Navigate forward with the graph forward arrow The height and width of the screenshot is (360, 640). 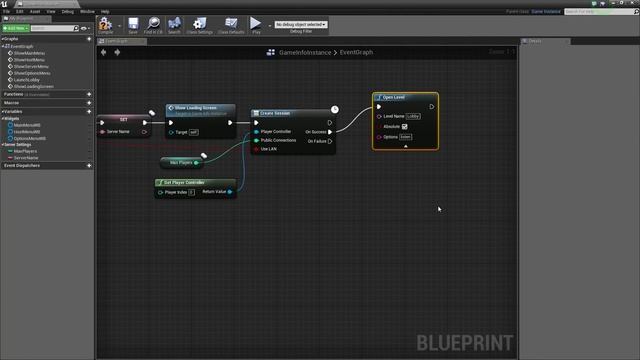pos(117,52)
